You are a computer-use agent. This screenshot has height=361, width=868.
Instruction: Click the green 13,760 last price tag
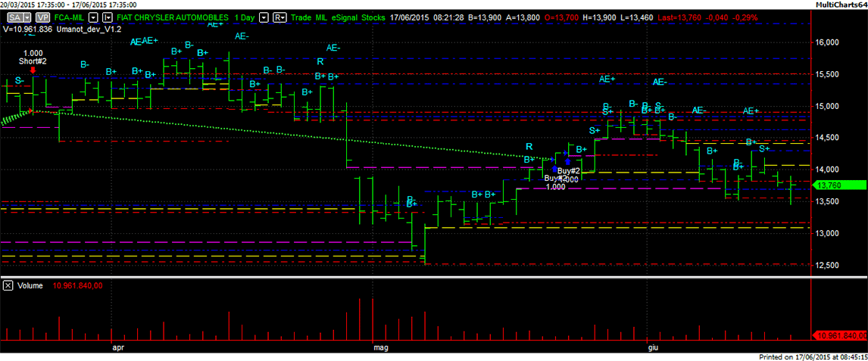[838, 185]
